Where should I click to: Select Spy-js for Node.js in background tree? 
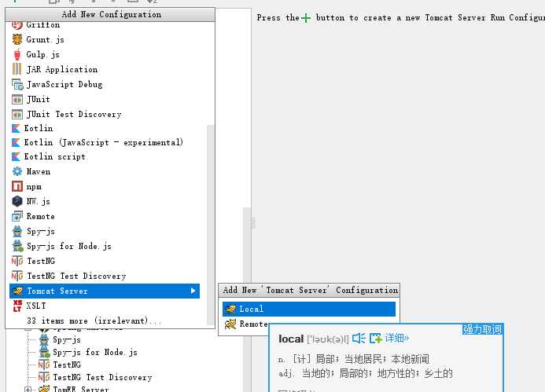click(95, 353)
